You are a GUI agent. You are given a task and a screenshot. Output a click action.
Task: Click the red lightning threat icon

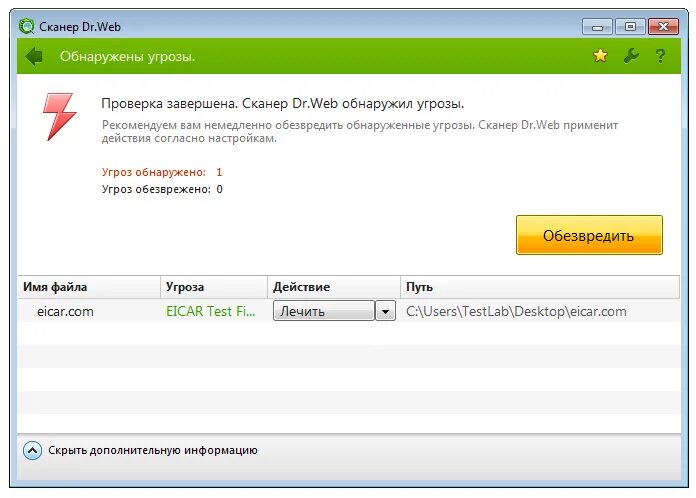pos(59,116)
